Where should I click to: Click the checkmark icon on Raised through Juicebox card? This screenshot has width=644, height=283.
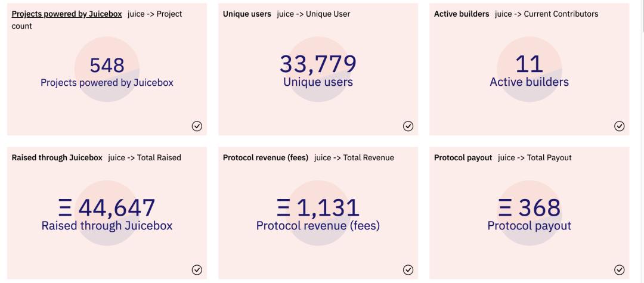pos(197,270)
